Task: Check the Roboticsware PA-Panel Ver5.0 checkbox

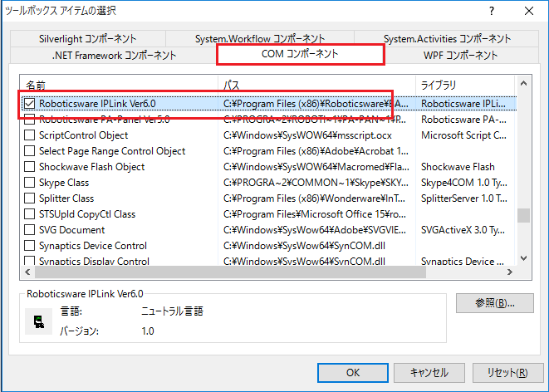Action: (30, 120)
